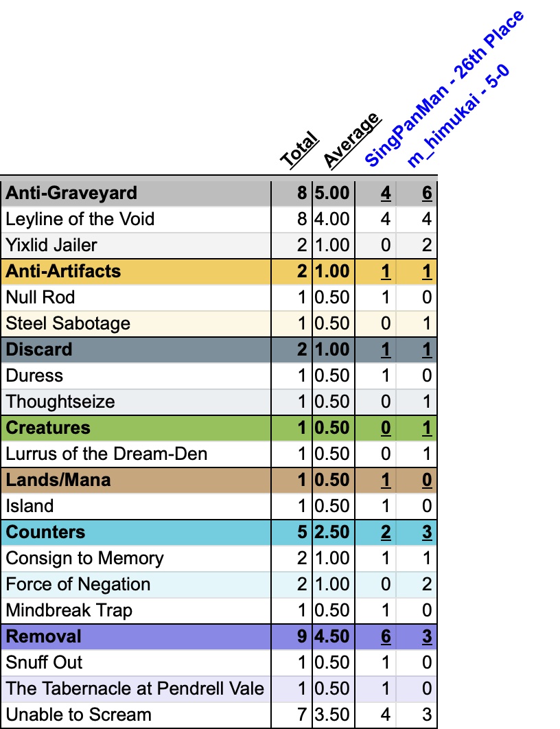
Task: Select the Unable to Scream total value
Action: tap(301, 715)
